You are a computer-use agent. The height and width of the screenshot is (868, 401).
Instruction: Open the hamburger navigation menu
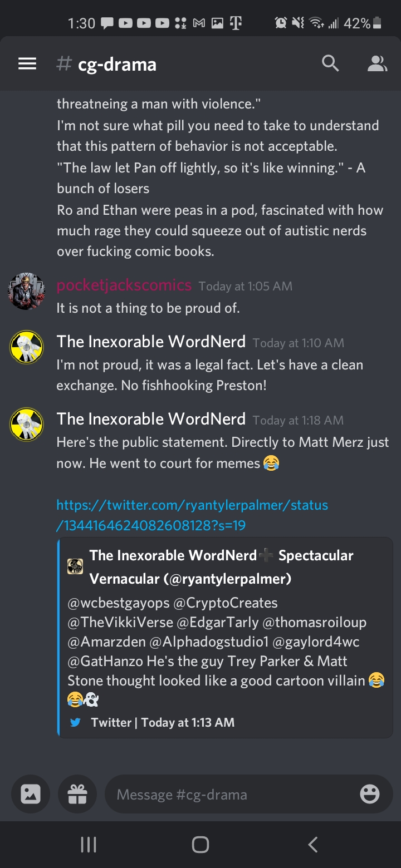point(27,64)
